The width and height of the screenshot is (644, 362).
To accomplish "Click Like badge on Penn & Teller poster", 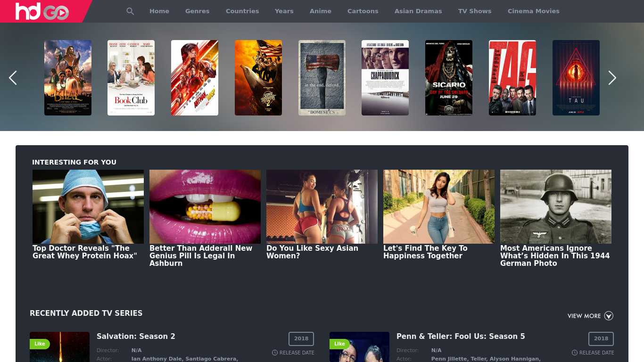I will point(339,344).
